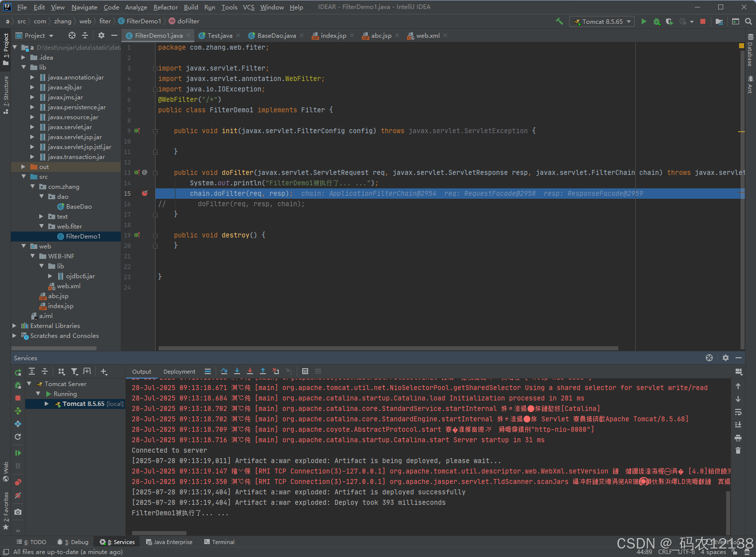Collapse the src folder

click(23, 176)
